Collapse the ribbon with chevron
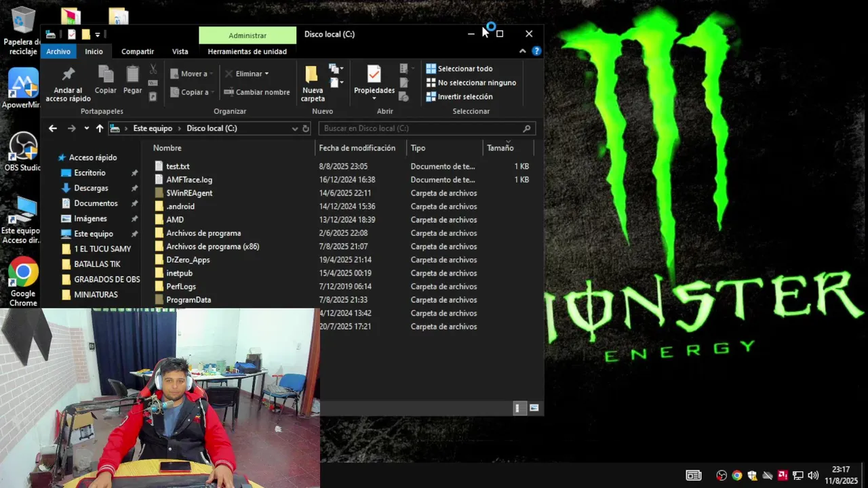 522,51
